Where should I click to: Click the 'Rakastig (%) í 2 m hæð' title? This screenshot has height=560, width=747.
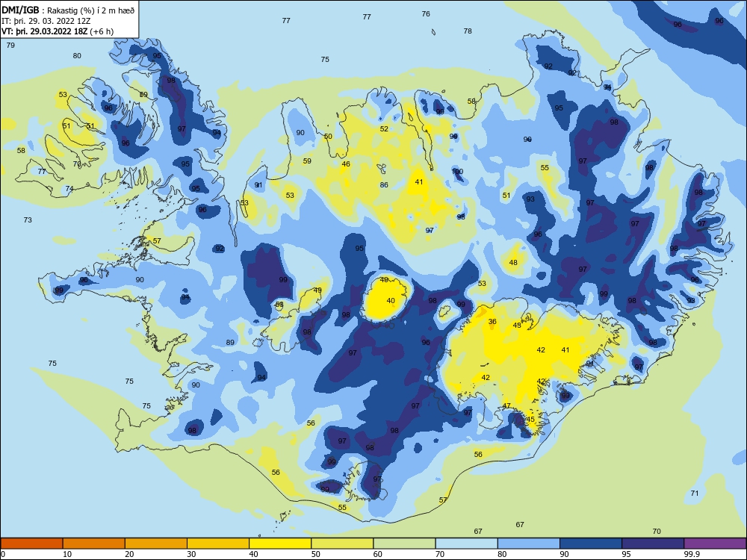pyautogui.click(x=93, y=10)
